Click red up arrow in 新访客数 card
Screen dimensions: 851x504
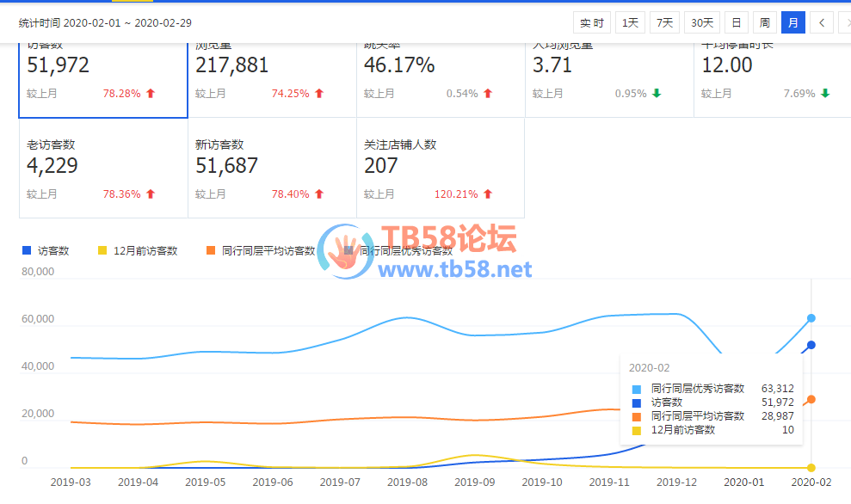pyautogui.click(x=319, y=194)
